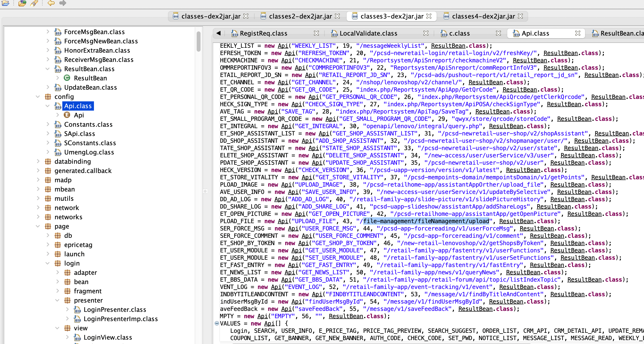Open the first ResultBean.class link
This screenshot has width=644, height=344.
point(448,46)
